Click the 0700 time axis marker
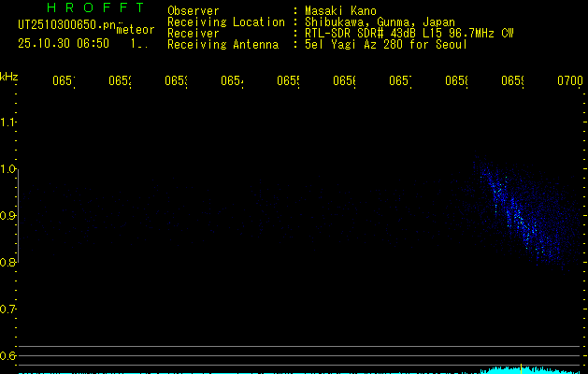Image resolution: width=588 pixels, height=374 pixels. click(x=570, y=80)
